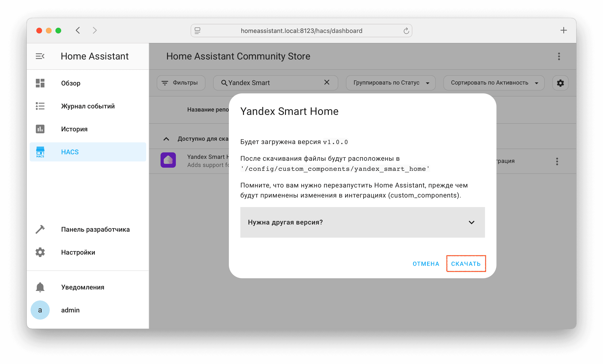
Task: Click the HACS store icon
Action: pos(40,152)
